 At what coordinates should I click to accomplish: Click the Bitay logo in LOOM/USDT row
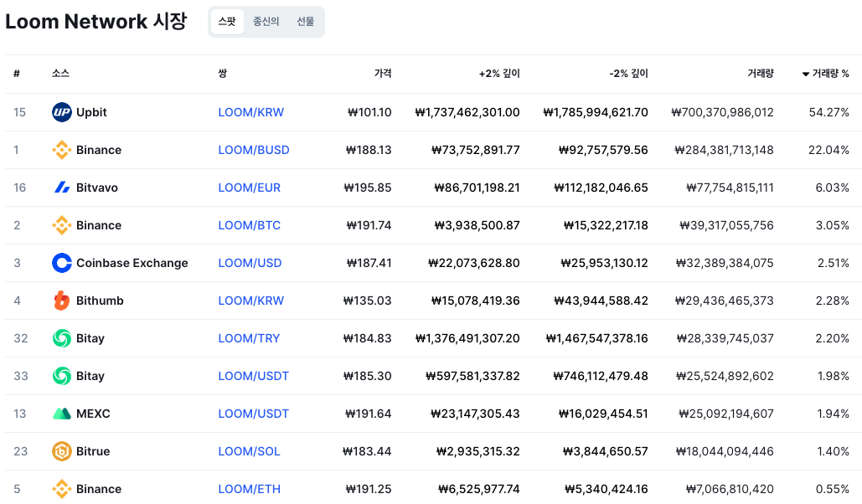tap(62, 376)
